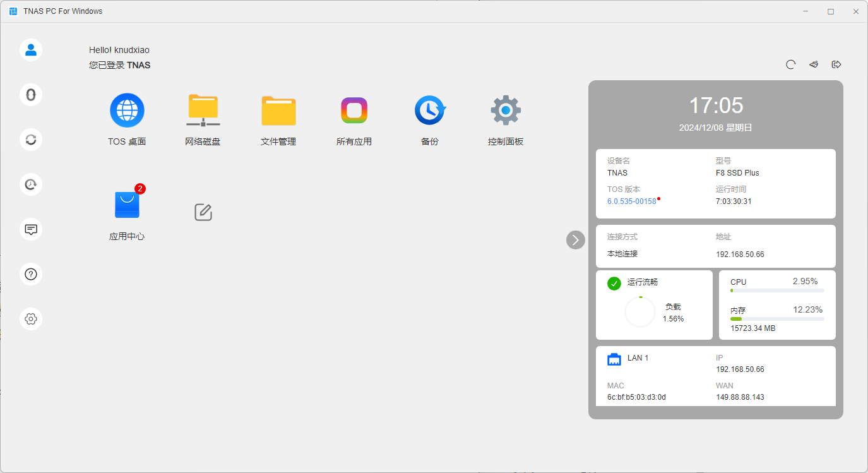Open the backup clock sidebar icon
The image size is (868, 473).
coord(31,184)
